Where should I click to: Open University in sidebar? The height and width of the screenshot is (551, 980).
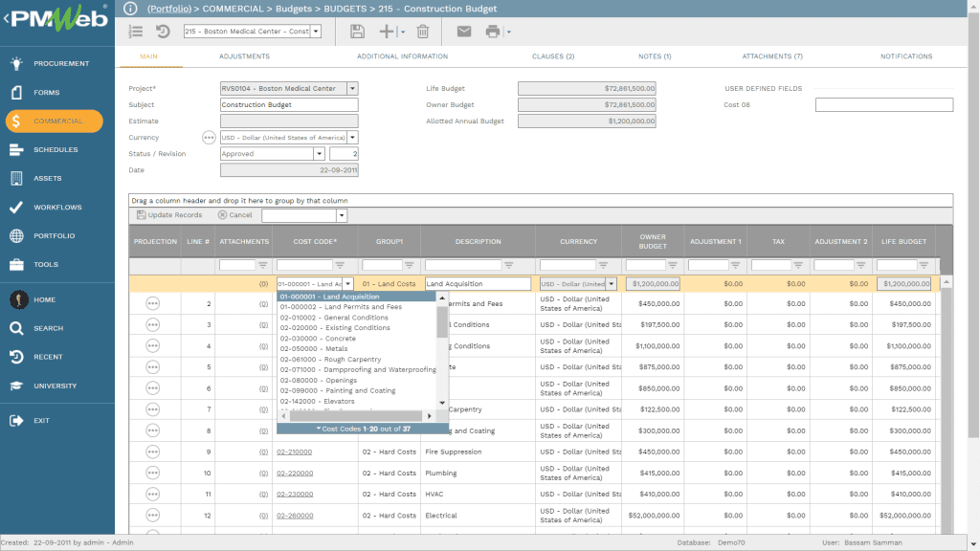point(56,386)
